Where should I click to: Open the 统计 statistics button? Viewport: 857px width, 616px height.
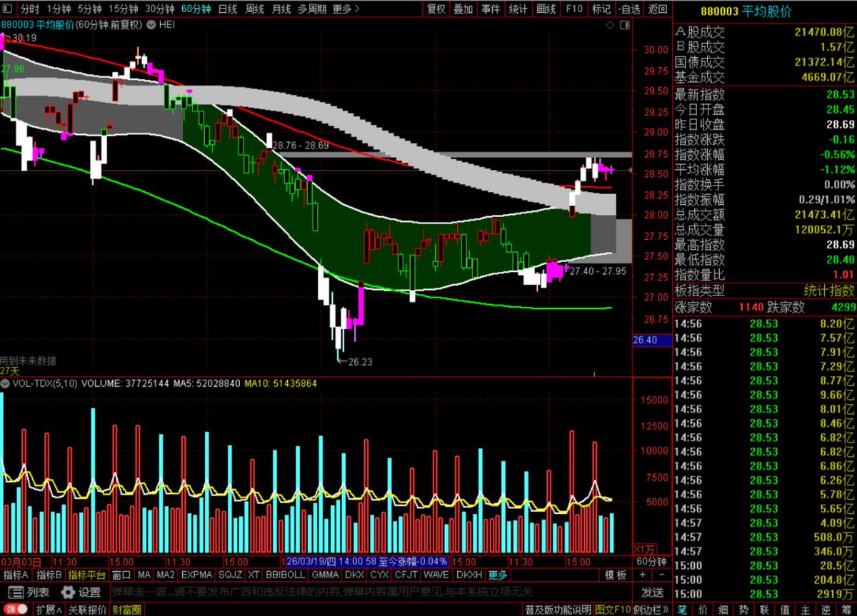518,9
